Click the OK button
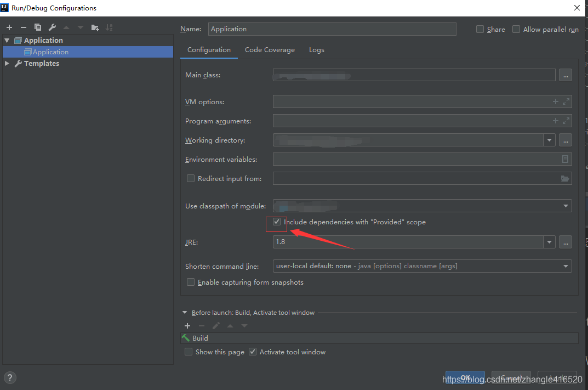 tap(465, 378)
